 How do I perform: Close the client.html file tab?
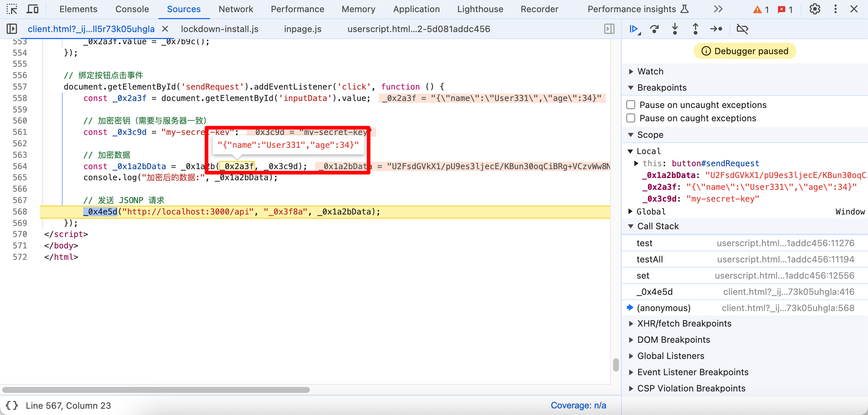tap(165, 29)
